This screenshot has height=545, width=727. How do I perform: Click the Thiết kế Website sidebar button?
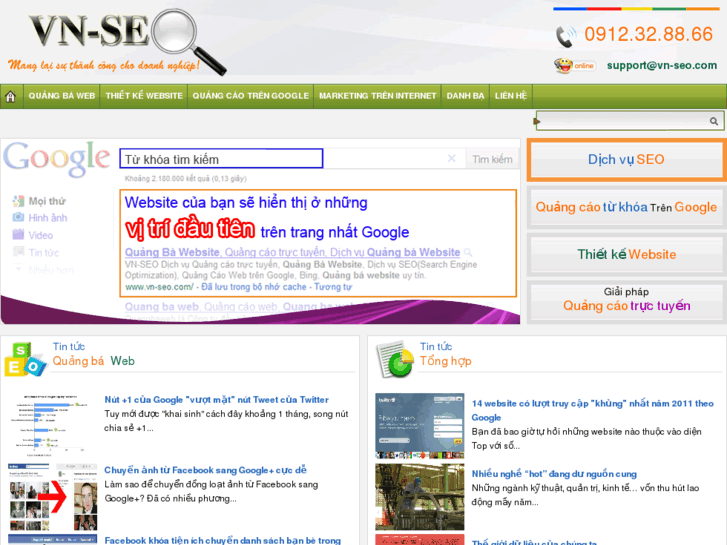(x=626, y=254)
